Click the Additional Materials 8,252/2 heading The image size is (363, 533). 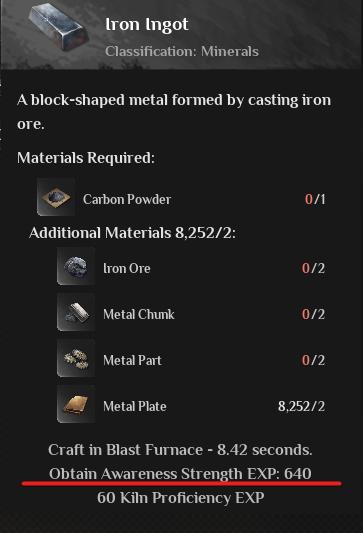tap(132, 233)
